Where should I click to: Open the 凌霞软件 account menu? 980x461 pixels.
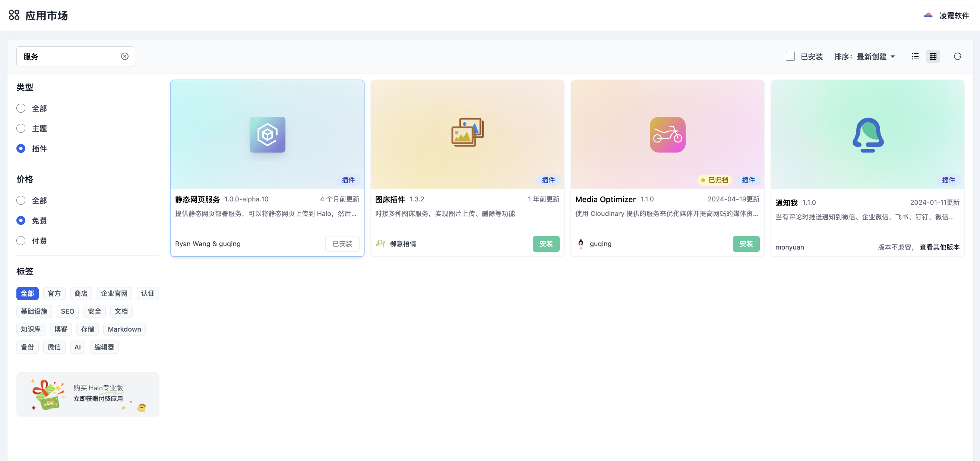point(945,15)
